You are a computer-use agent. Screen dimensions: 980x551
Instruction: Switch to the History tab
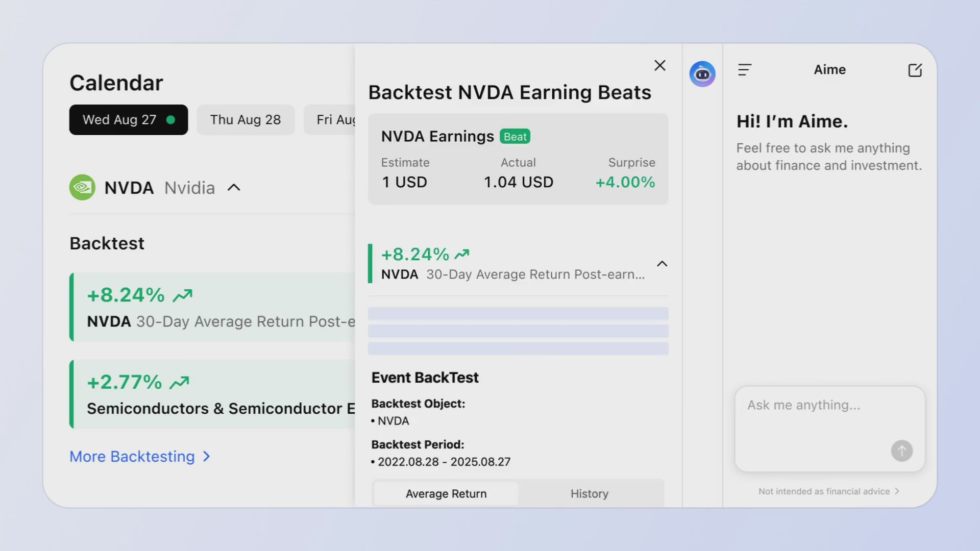pyautogui.click(x=590, y=494)
